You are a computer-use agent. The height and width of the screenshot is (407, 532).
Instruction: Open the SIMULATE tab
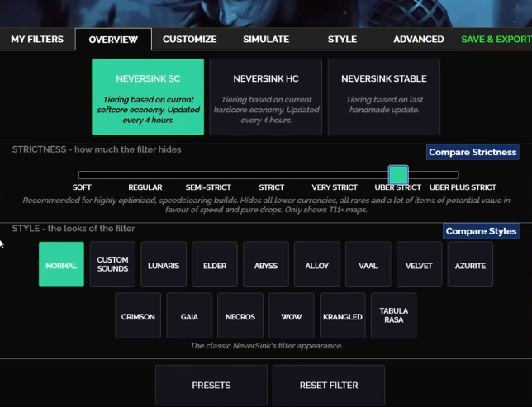(266, 40)
